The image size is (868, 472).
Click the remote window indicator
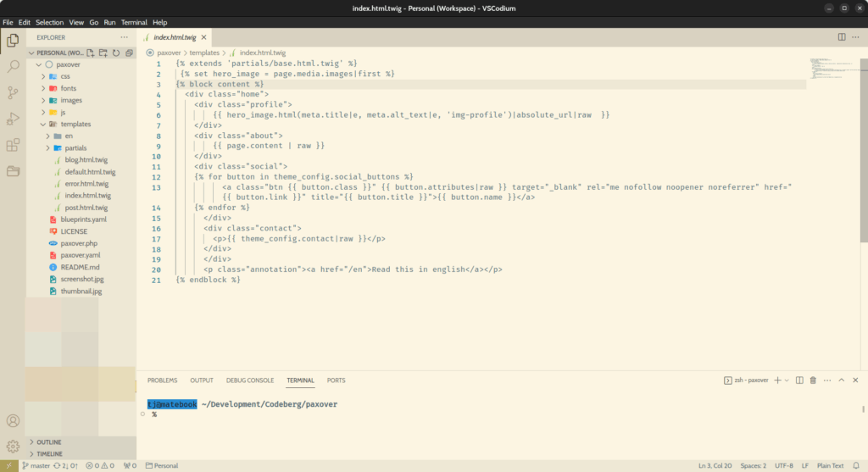pyautogui.click(x=8, y=466)
